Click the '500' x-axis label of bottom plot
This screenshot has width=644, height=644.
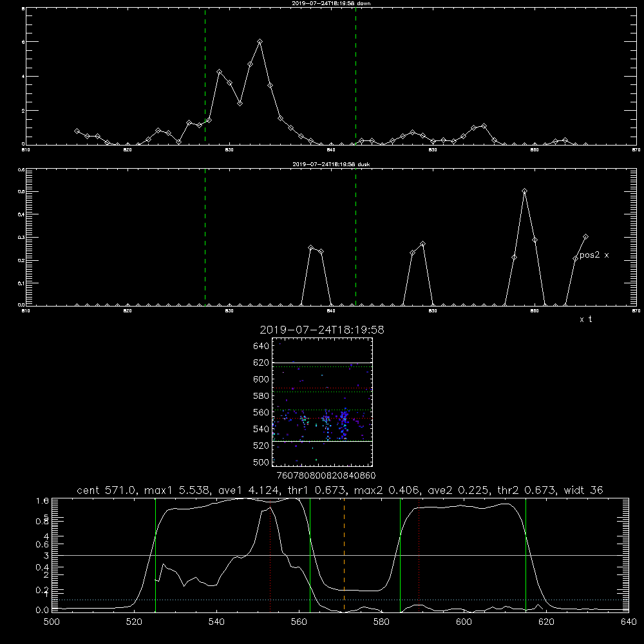pos(52,622)
